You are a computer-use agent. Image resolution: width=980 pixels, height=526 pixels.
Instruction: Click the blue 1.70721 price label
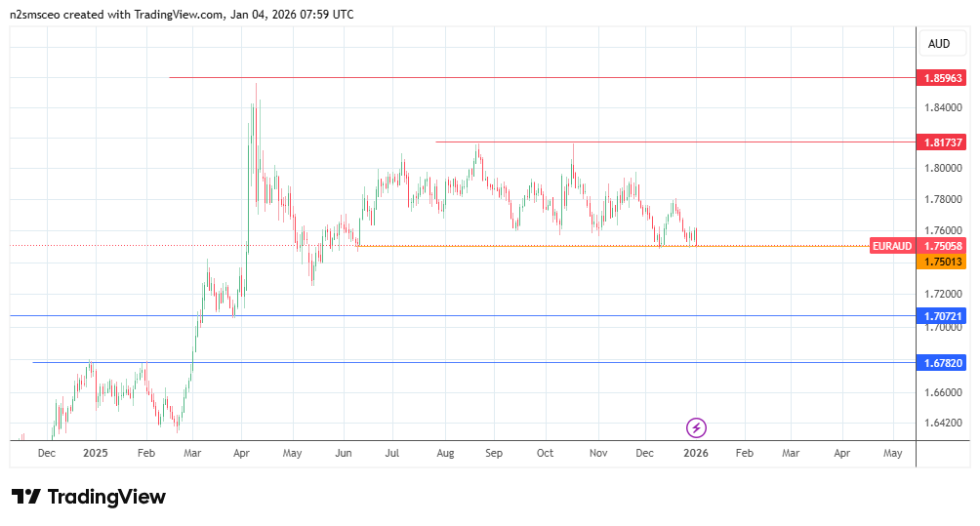[x=943, y=316]
